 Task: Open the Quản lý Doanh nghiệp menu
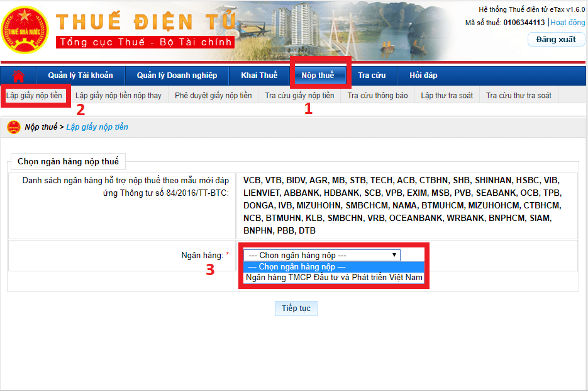[x=177, y=76]
